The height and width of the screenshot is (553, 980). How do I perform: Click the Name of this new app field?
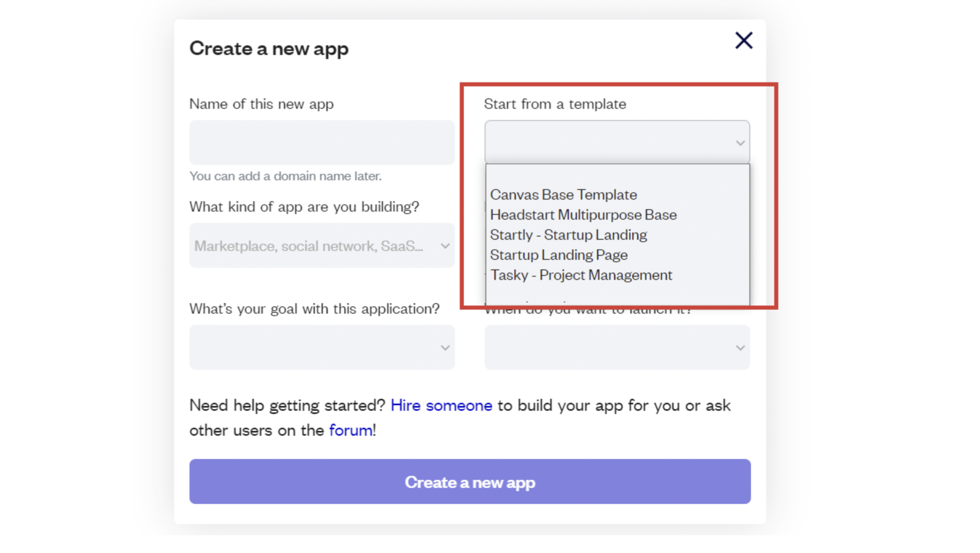(x=322, y=143)
